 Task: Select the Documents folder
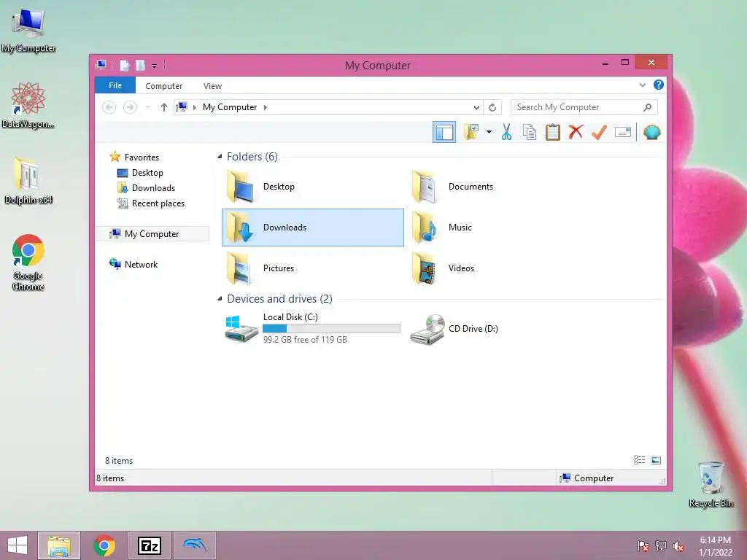tap(498, 187)
